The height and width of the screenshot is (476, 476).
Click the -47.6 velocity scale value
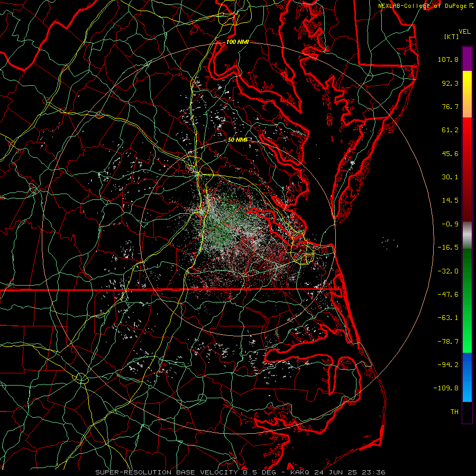coord(448,295)
